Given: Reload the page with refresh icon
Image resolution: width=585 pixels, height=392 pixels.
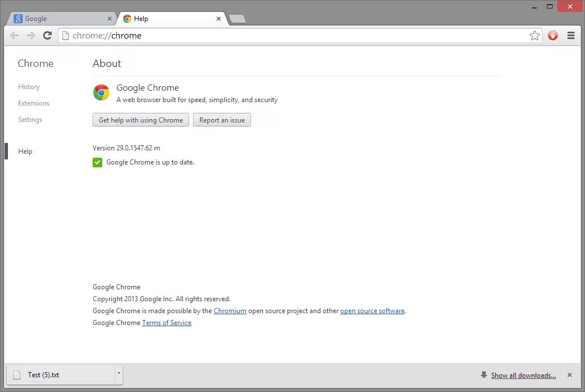Looking at the screenshot, I should pos(47,35).
